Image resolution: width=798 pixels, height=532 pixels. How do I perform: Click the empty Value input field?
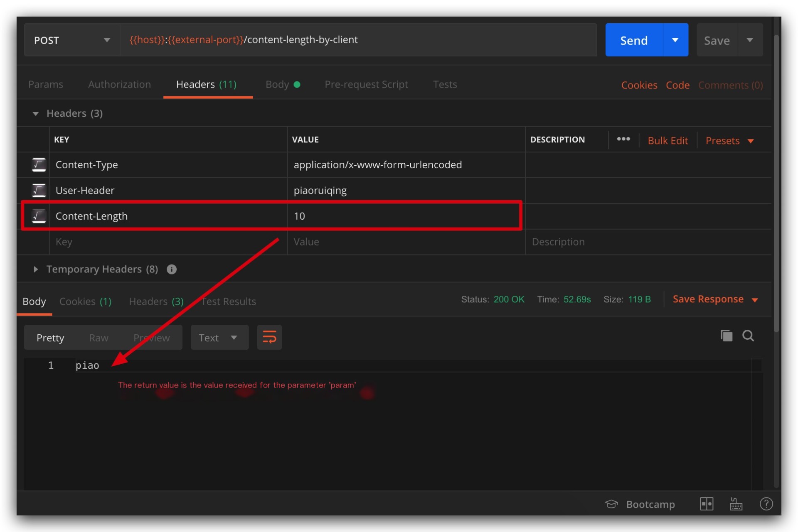pyautogui.click(x=406, y=242)
